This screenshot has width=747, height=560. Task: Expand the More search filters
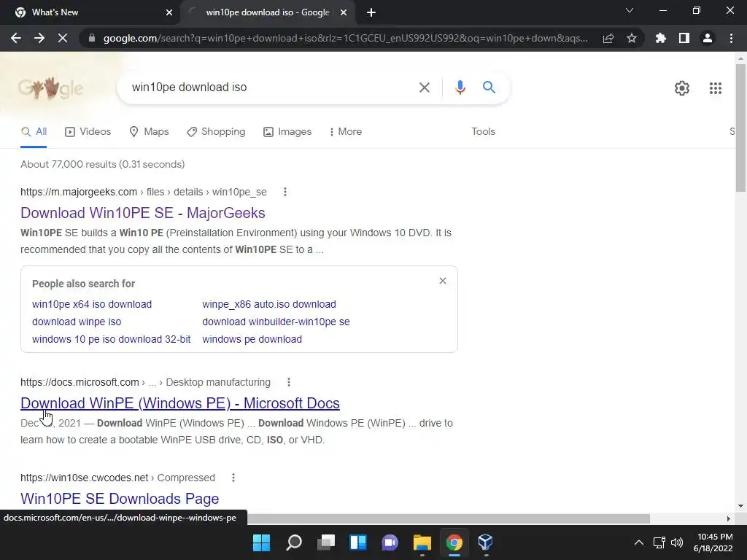coord(345,131)
